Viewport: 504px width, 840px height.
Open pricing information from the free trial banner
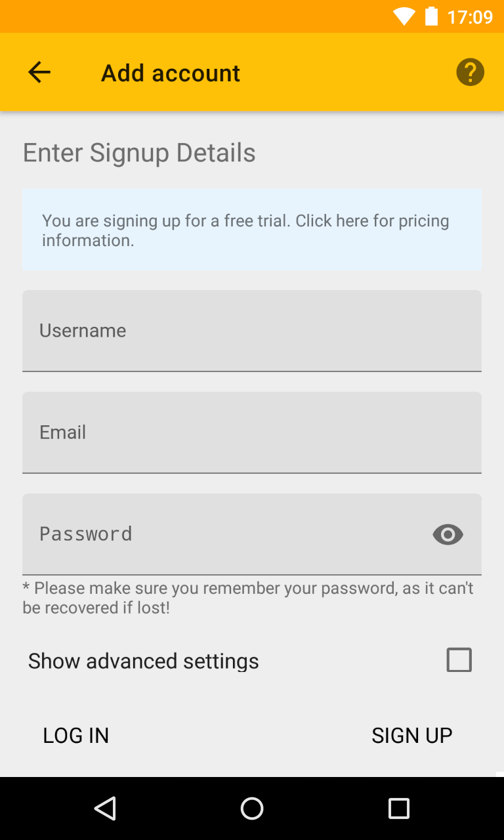point(252,230)
